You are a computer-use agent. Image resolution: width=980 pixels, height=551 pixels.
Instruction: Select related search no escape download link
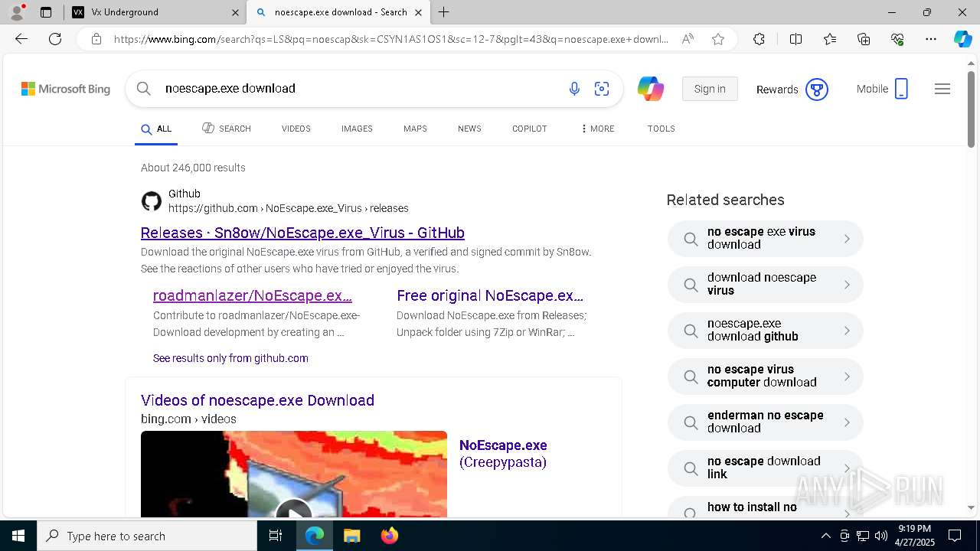tap(765, 468)
